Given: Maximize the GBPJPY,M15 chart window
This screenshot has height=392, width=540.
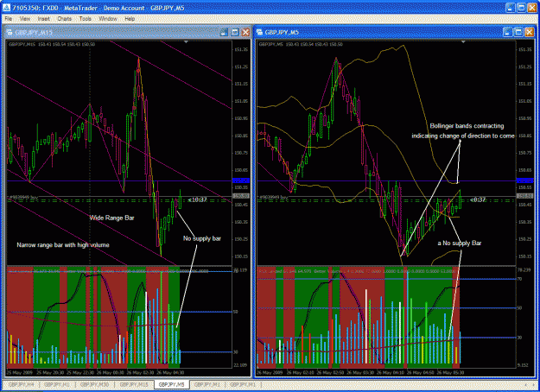Looking at the screenshot, I should 234,32.
